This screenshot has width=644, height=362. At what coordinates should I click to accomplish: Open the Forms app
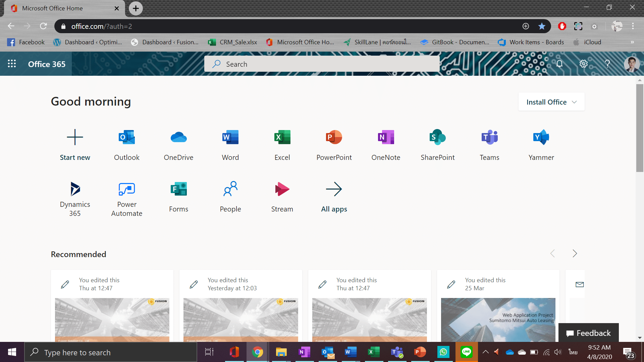[x=178, y=197]
